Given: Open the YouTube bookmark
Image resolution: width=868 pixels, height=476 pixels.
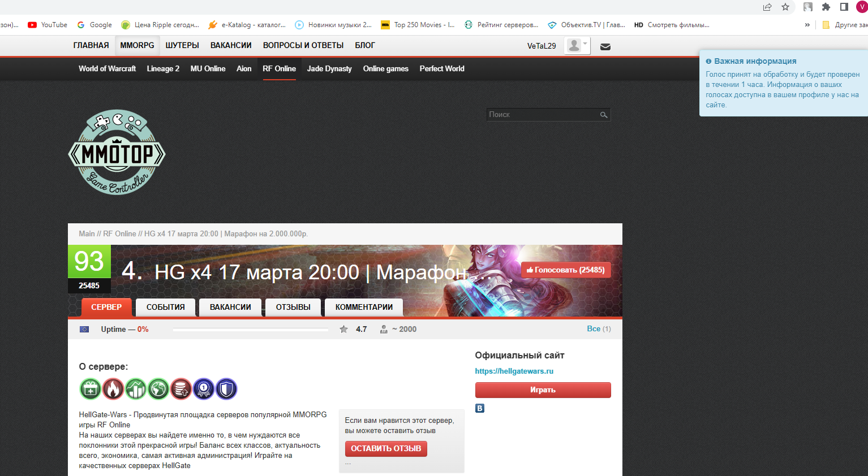Looking at the screenshot, I should [48, 25].
